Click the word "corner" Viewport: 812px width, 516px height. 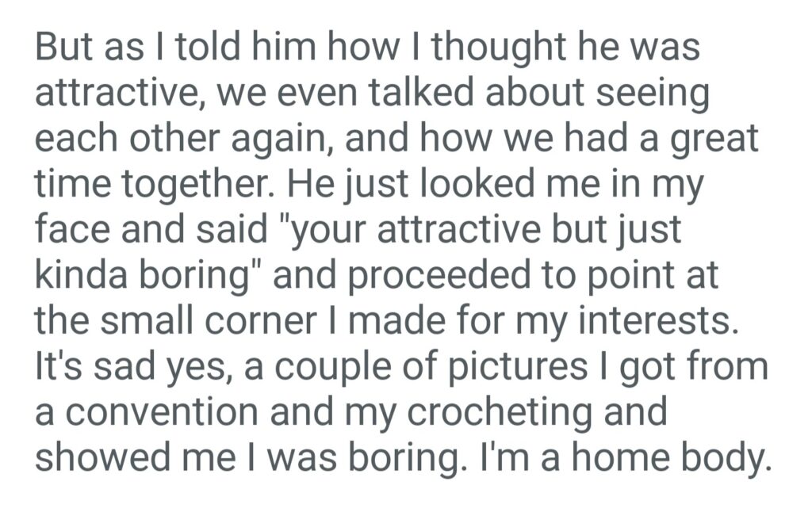(273, 321)
